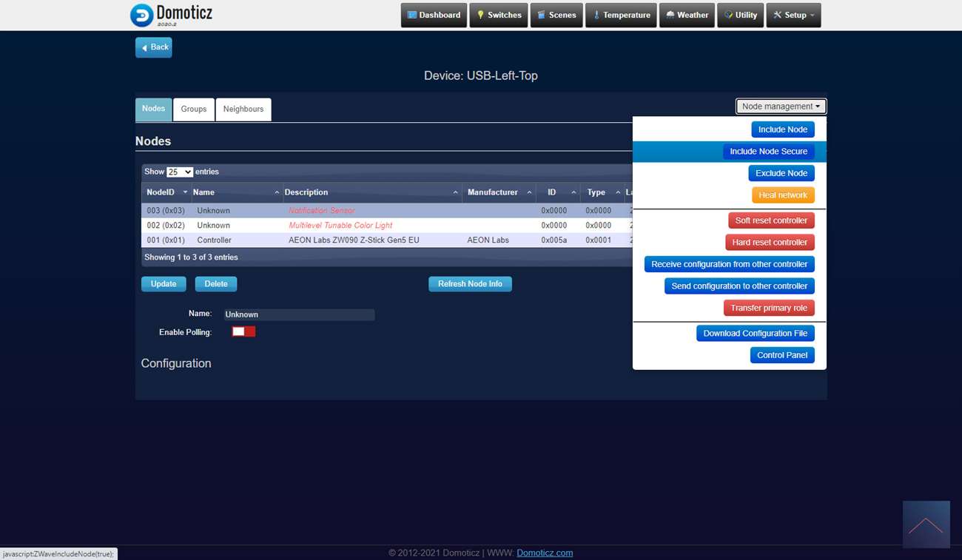Sort table by Manufacturer column
The width and height of the screenshot is (962, 560).
point(499,192)
